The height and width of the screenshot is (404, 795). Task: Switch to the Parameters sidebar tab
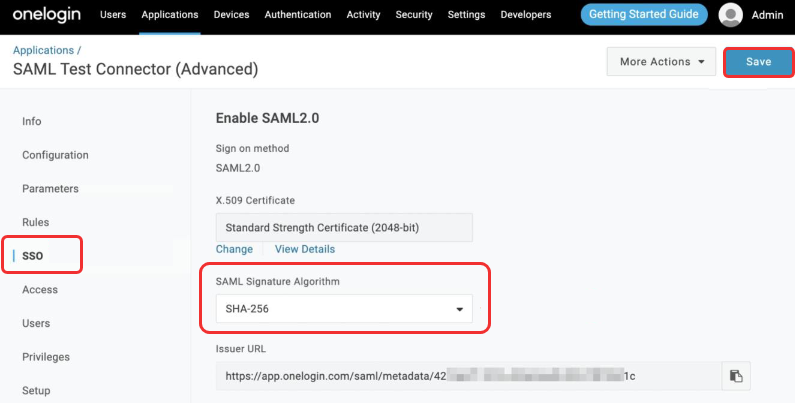click(x=50, y=189)
